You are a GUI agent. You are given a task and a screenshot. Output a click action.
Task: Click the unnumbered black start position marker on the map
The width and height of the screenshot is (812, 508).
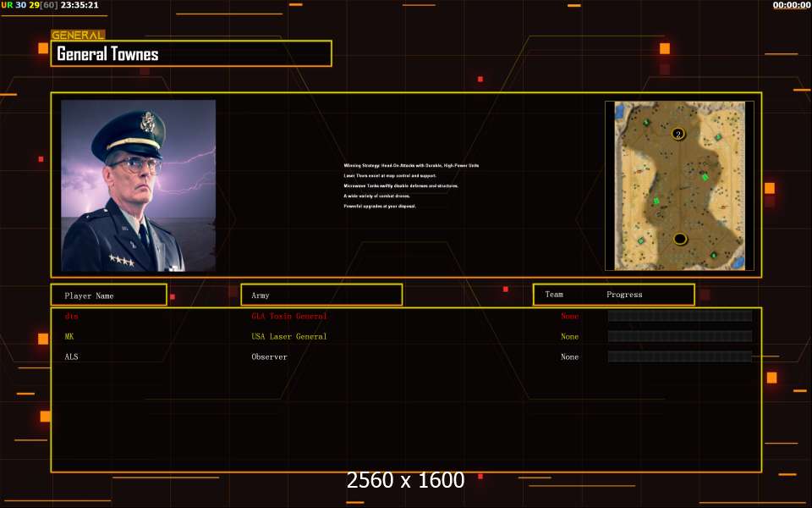pyautogui.click(x=680, y=239)
